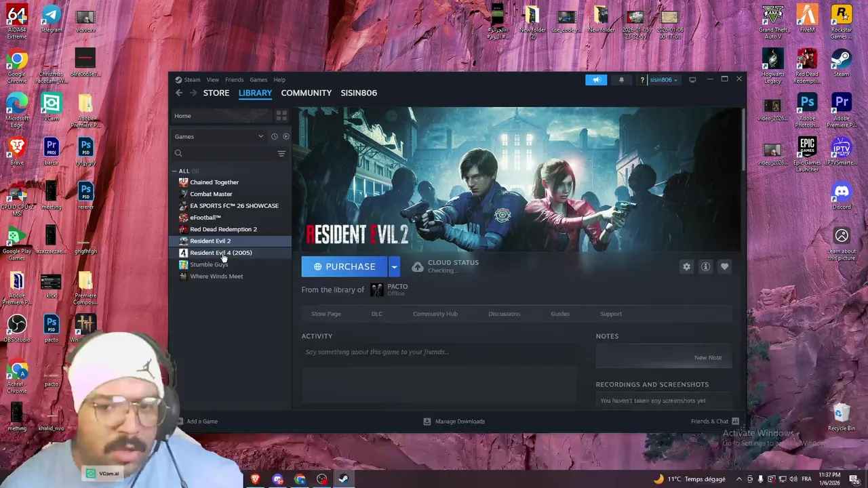
Task: Click PACTO library owner avatar
Action: click(377, 290)
